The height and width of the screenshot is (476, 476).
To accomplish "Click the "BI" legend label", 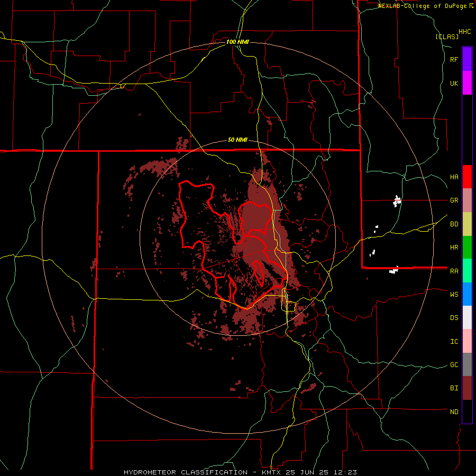I will point(454,388).
